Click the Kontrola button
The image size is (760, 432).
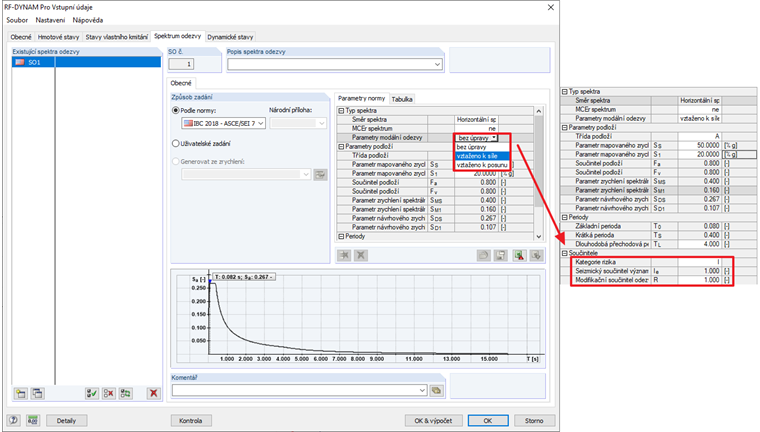(x=190, y=421)
